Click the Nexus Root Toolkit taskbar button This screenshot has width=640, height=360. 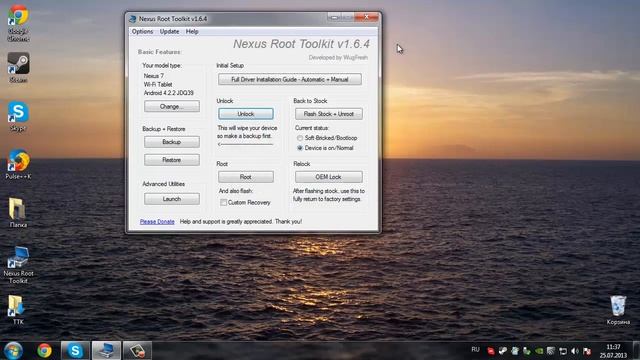[106, 351]
